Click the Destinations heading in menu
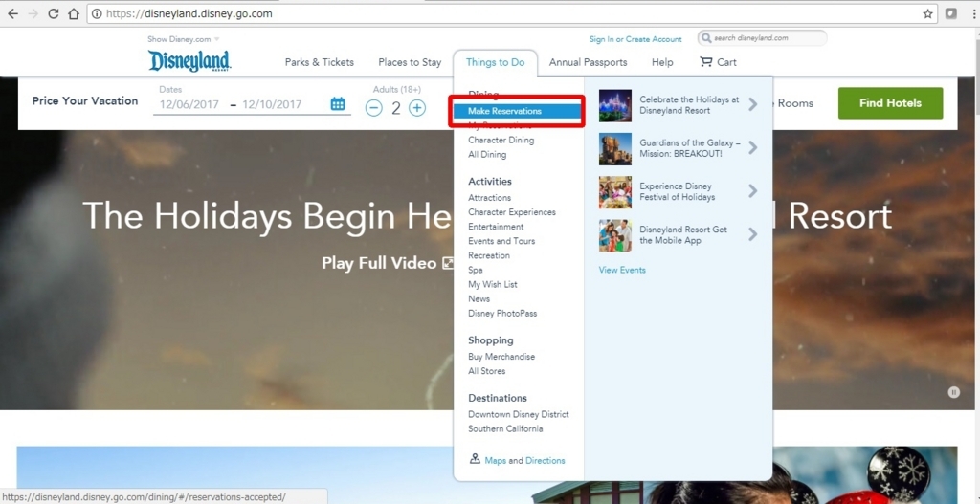 click(498, 398)
